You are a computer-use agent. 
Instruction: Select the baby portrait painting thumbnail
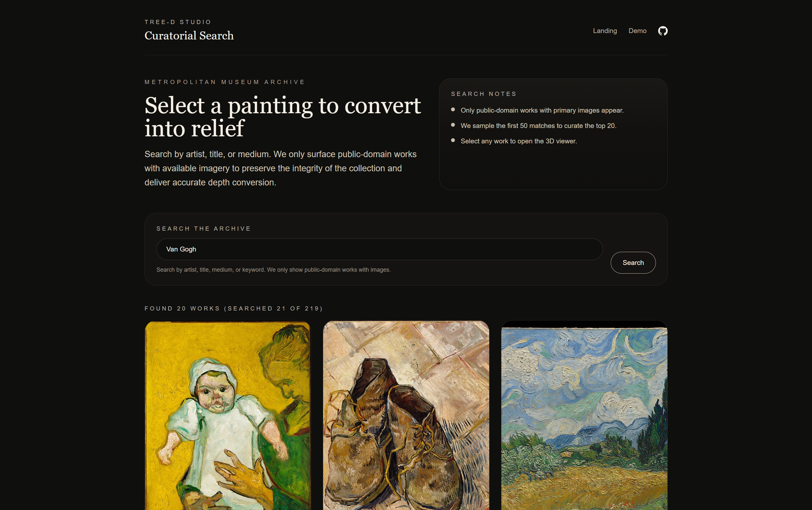coord(228,415)
